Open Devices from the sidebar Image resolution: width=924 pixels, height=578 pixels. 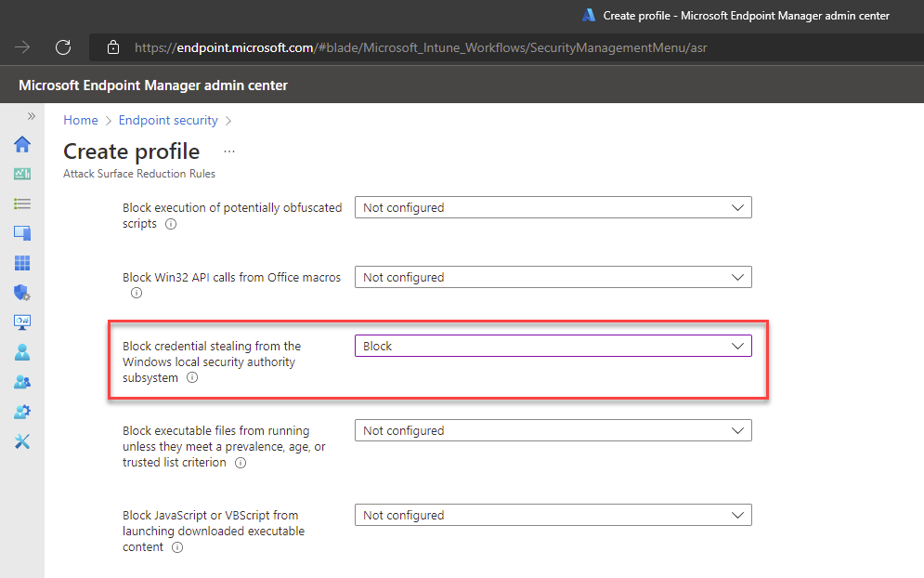coord(22,233)
